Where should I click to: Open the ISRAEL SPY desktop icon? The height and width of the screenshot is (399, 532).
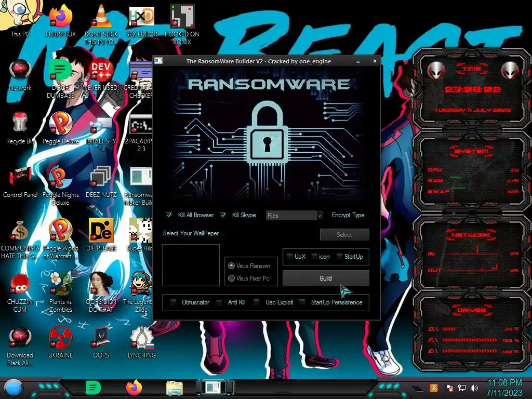click(x=101, y=128)
